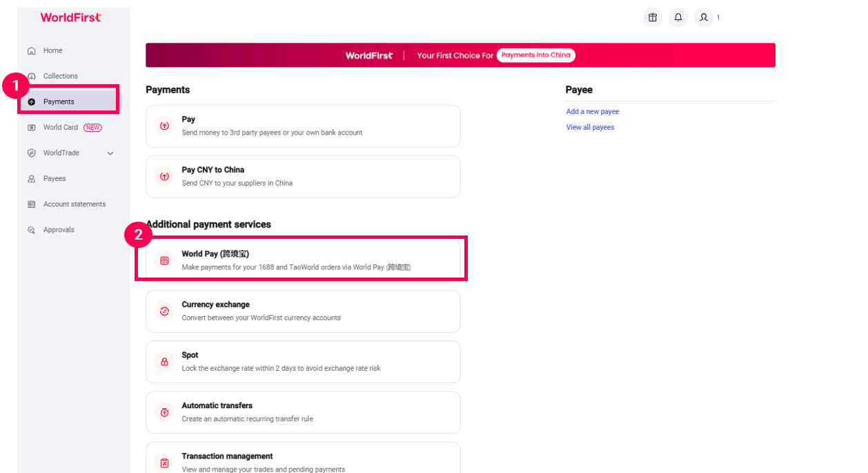Click the Approvals sidebar icon
Screen dimensions: 868x473
(31, 230)
